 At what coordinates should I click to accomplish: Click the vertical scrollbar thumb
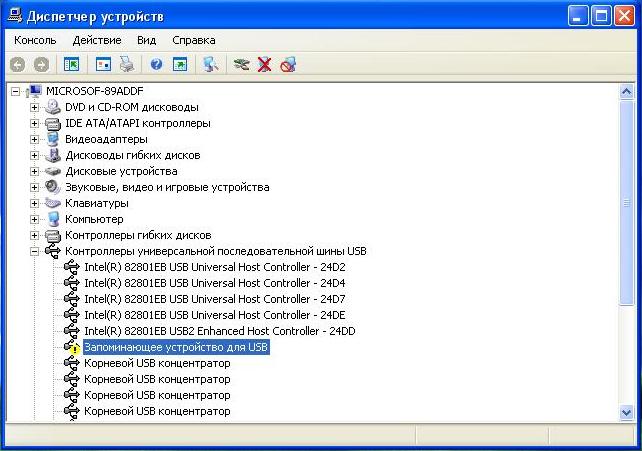(x=626, y=202)
